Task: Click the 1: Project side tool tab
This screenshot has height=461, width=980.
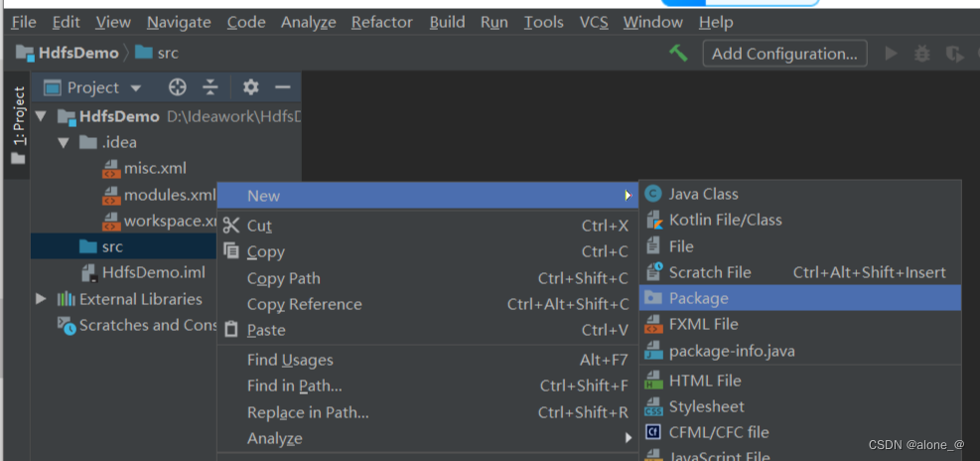Action: coord(19,125)
